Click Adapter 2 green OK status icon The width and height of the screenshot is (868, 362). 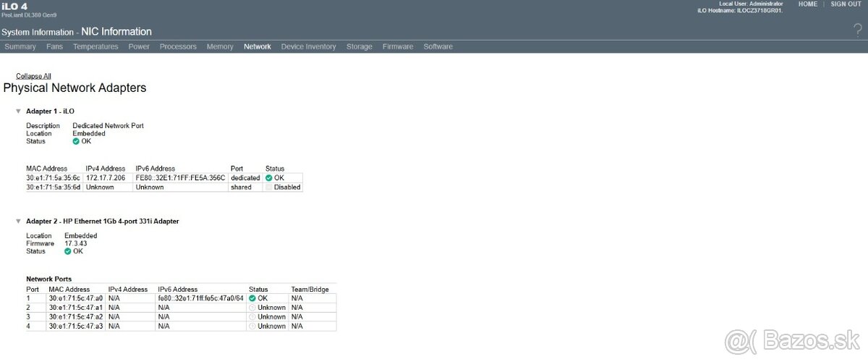(68, 251)
